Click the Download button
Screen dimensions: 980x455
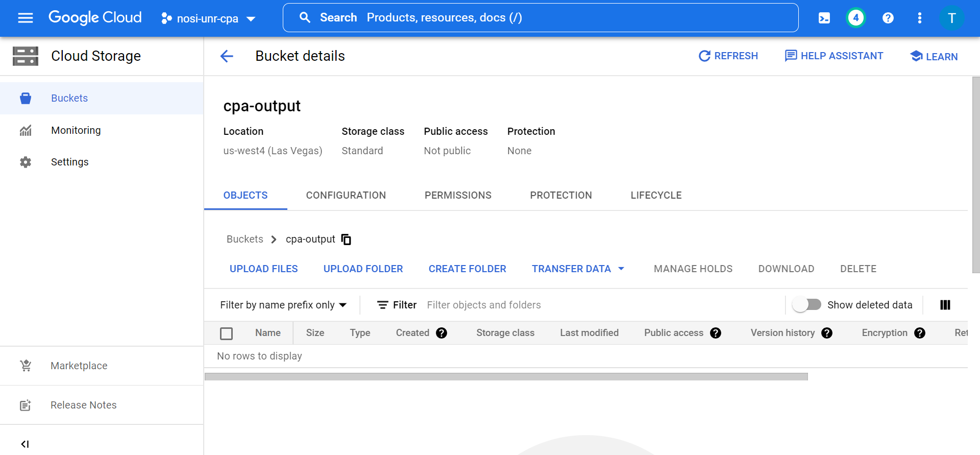pos(786,269)
